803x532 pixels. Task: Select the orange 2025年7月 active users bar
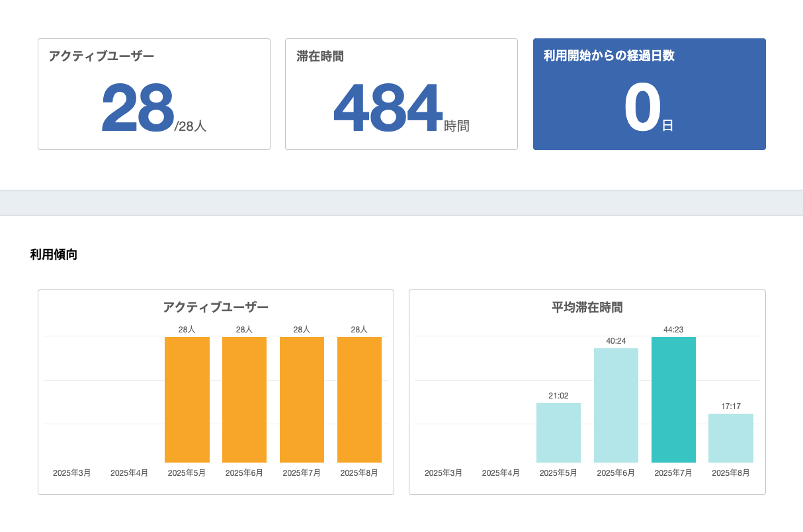pyautogui.click(x=302, y=400)
